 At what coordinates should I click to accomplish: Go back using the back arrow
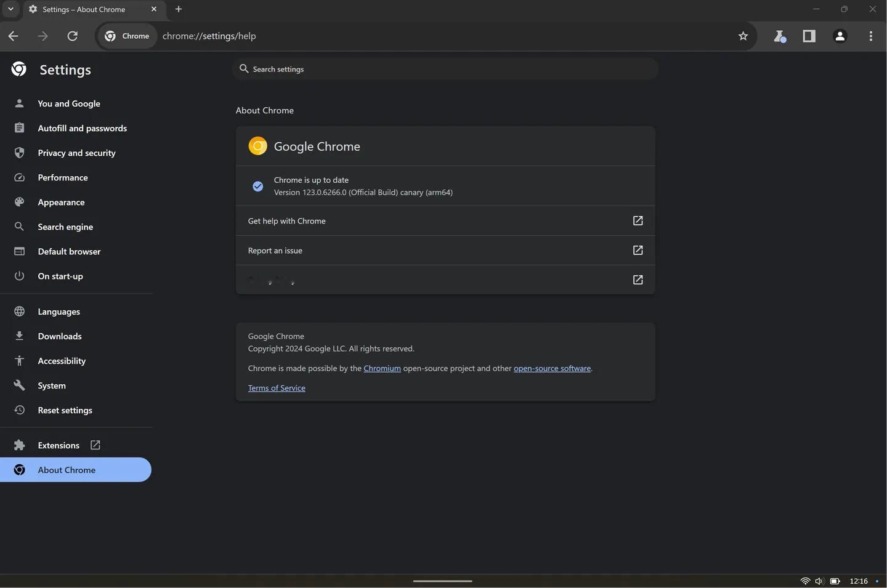[13, 36]
